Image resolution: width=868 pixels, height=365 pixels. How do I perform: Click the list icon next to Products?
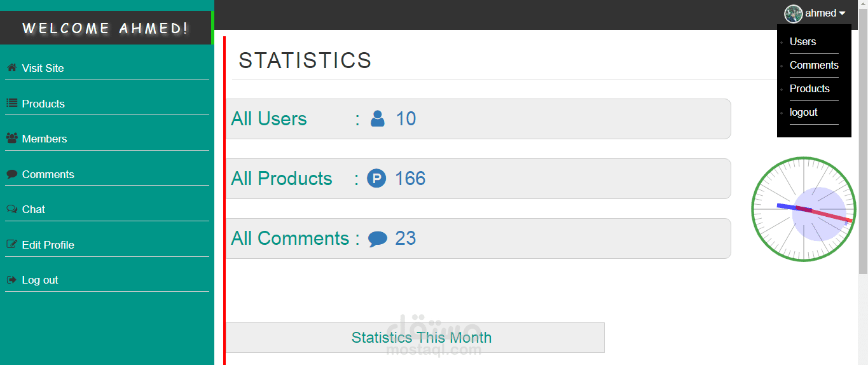[x=11, y=103]
